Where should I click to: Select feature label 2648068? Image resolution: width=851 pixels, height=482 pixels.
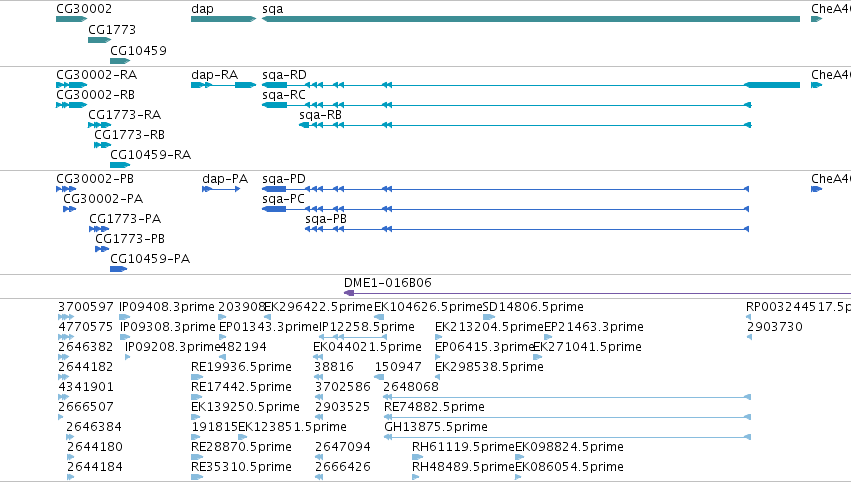point(411,386)
